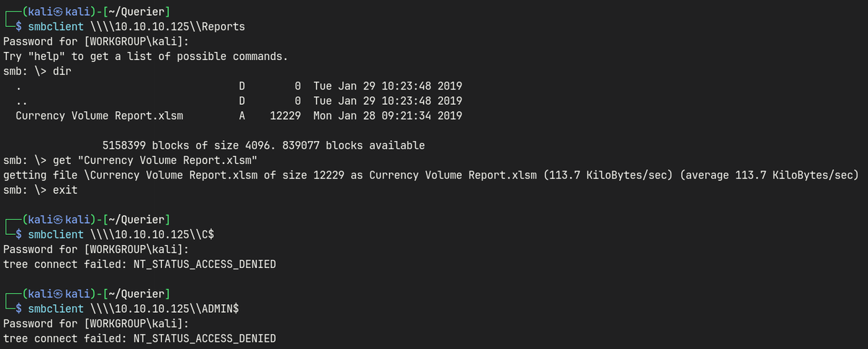Click the "exit" command at smb prompt
This screenshot has width=868, height=349.
click(66, 190)
